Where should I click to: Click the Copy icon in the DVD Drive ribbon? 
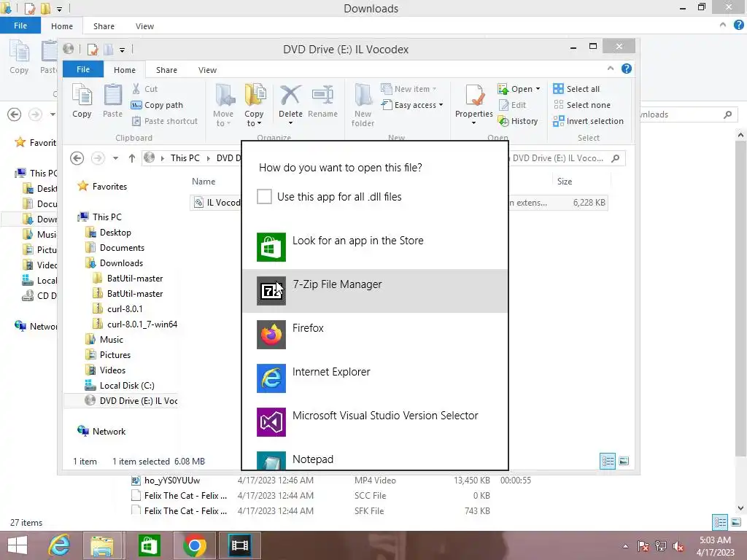coord(82,101)
